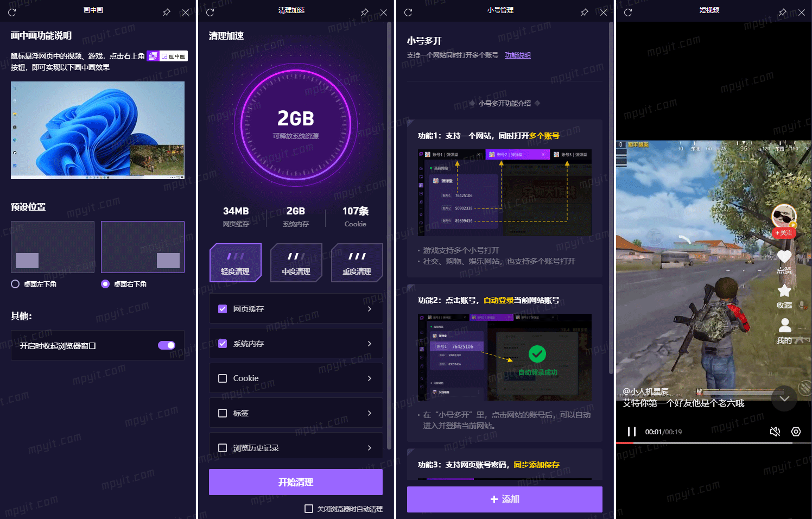Pin the 小号管理 panel
This screenshot has height=519, width=812.
[585, 12]
